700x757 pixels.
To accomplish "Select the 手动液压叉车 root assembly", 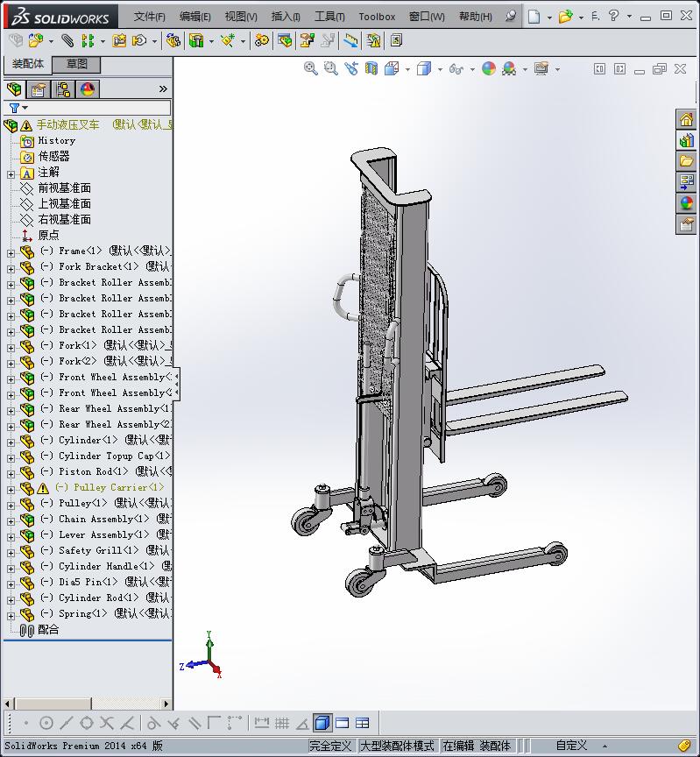I will pyautogui.click(x=68, y=125).
